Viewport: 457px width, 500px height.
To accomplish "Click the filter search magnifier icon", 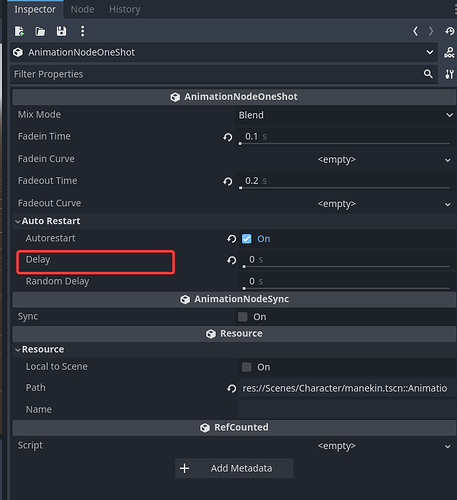I will (428, 74).
